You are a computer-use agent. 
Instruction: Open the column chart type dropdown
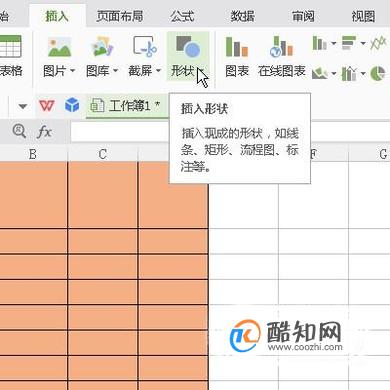tap(333, 43)
